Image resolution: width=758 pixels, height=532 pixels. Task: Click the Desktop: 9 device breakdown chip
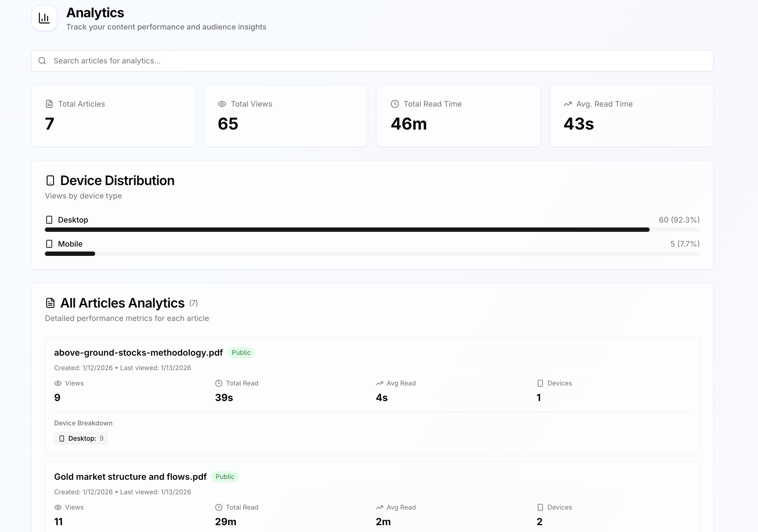click(x=81, y=438)
